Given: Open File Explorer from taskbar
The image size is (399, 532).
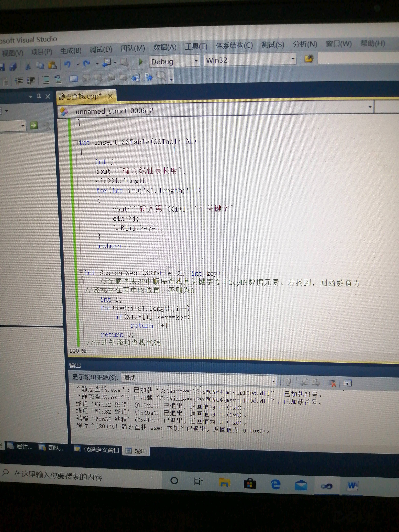Looking at the screenshot, I should point(224,483).
